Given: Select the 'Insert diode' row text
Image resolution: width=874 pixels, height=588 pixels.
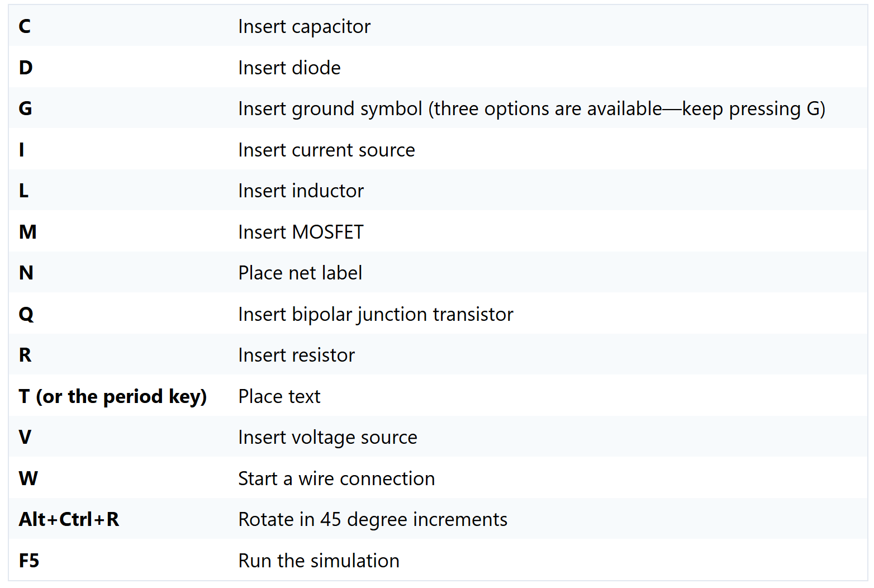Looking at the screenshot, I should click(289, 68).
